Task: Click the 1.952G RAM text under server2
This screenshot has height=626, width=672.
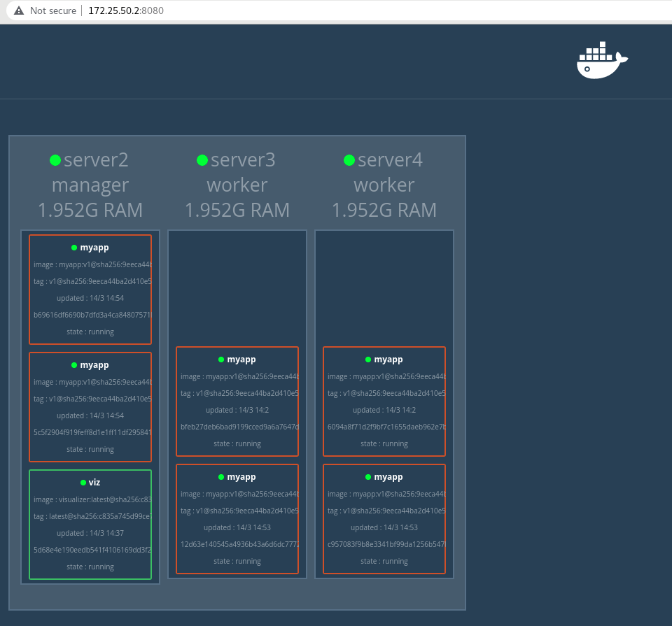Action: click(90, 211)
